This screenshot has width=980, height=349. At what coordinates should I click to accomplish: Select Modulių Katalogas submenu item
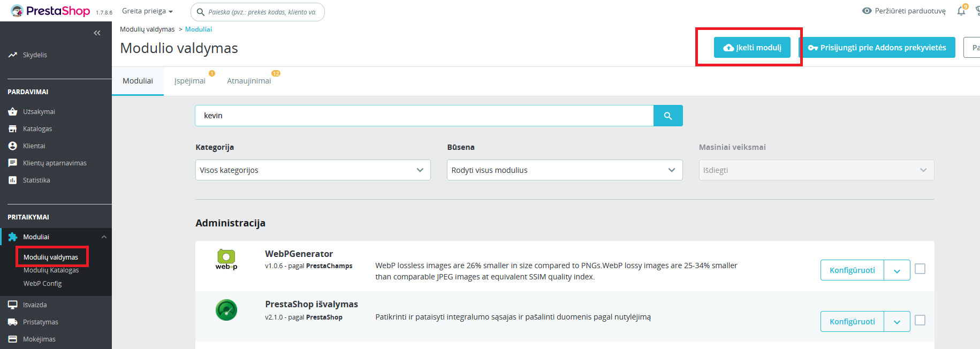(51, 270)
